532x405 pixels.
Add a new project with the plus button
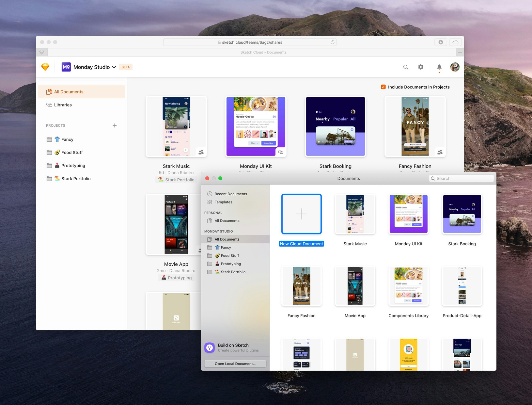click(x=115, y=125)
